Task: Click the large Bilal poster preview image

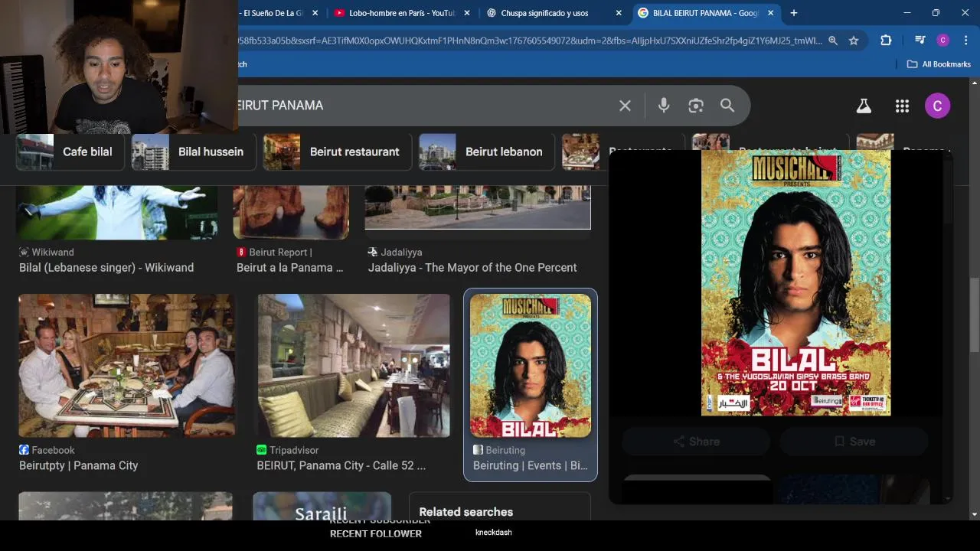Action: (x=795, y=283)
